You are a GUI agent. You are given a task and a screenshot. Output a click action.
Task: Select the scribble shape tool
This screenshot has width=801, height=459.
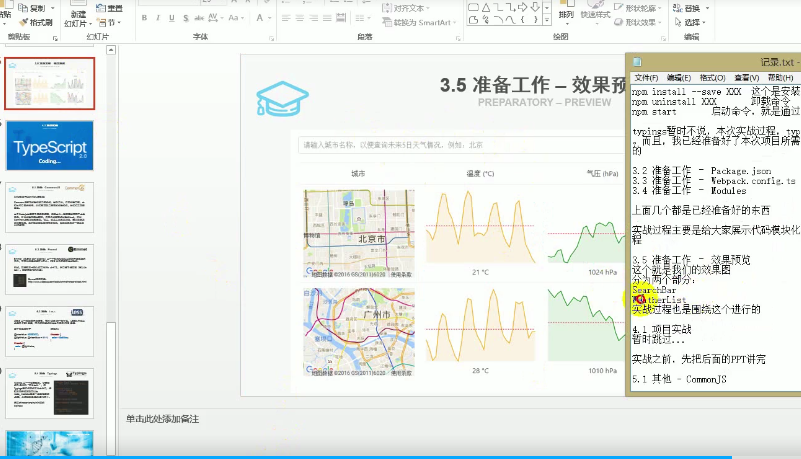486,20
